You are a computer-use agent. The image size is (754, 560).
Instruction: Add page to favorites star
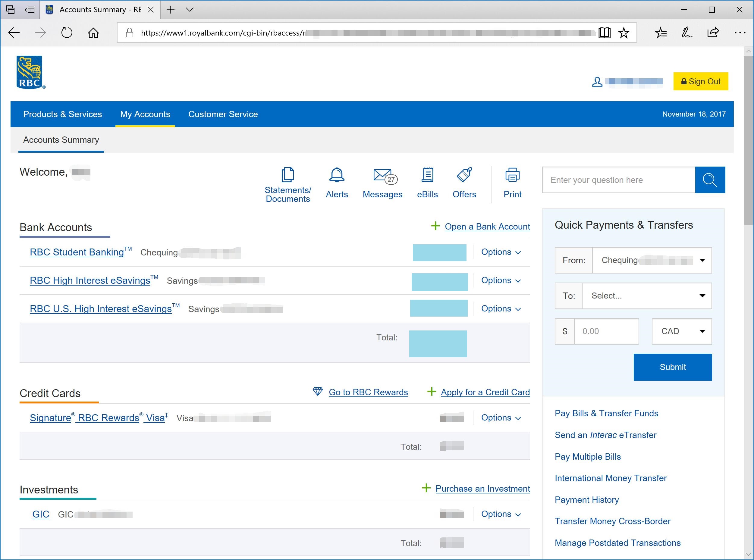click(624, 33)
